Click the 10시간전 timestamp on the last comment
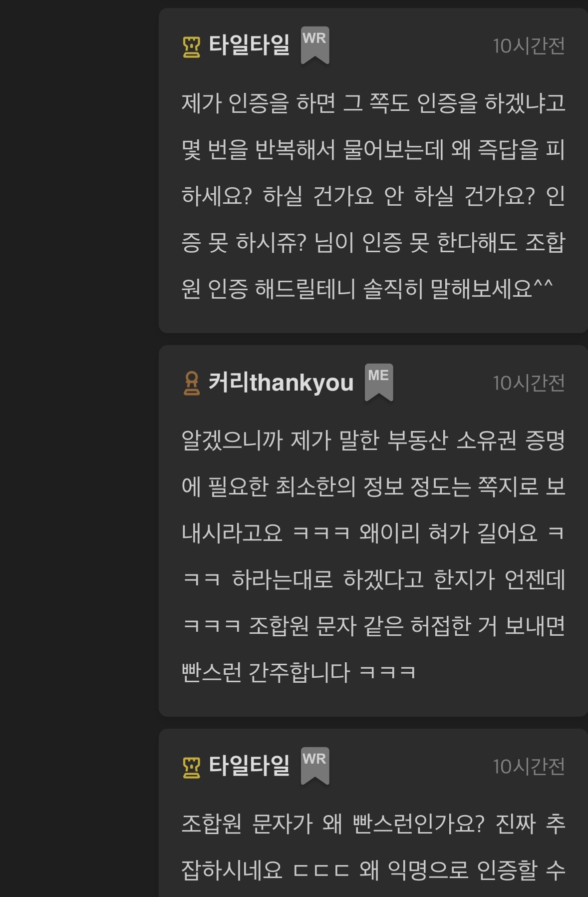This screenshot has height=897, width=588. 529,767
